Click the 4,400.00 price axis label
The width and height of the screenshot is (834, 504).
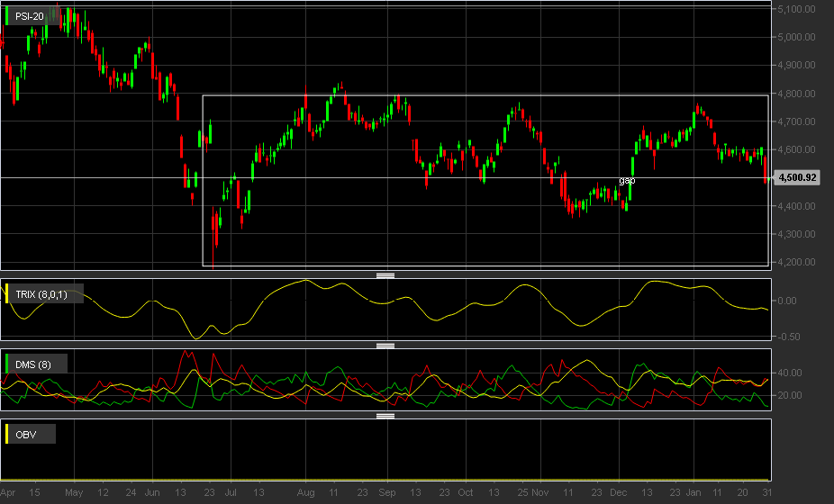[x=796, y=206]
